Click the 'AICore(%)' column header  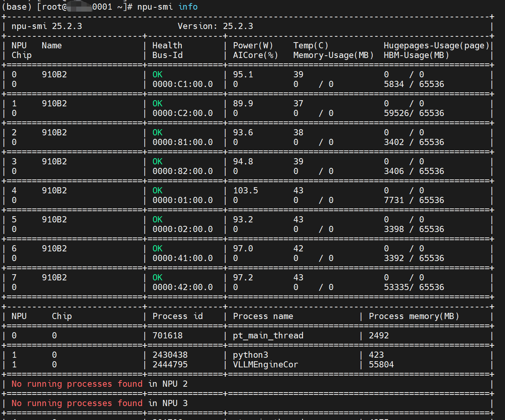(x=255, y=55)
